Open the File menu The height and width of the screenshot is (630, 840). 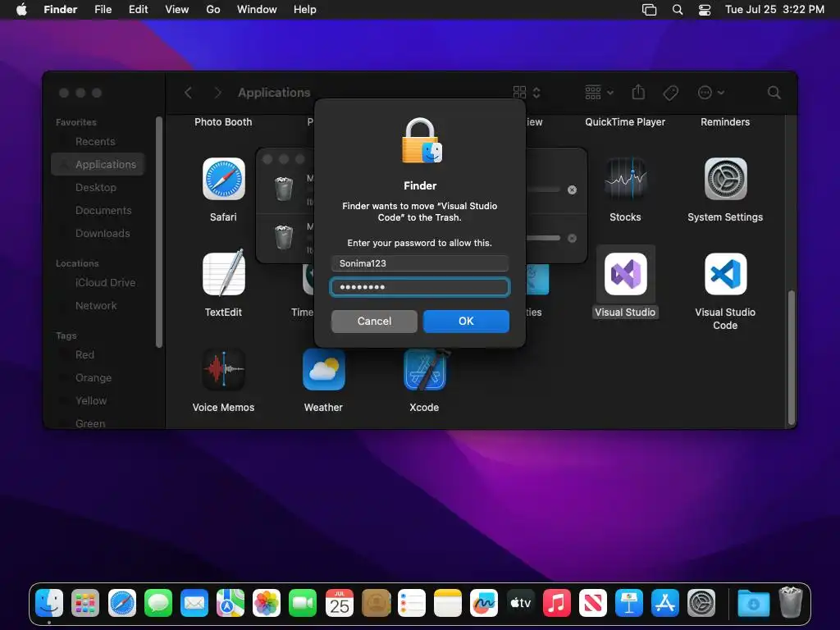103,9
